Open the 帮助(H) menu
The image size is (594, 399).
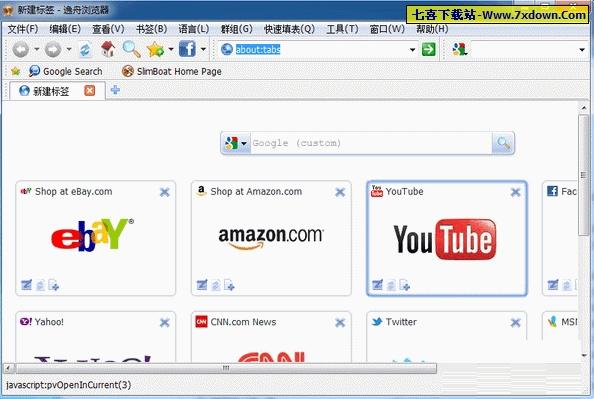point(432,29)
